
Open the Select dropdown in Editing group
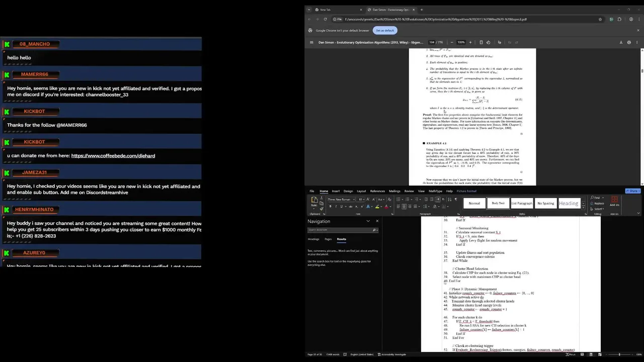(x=598, y=209)
